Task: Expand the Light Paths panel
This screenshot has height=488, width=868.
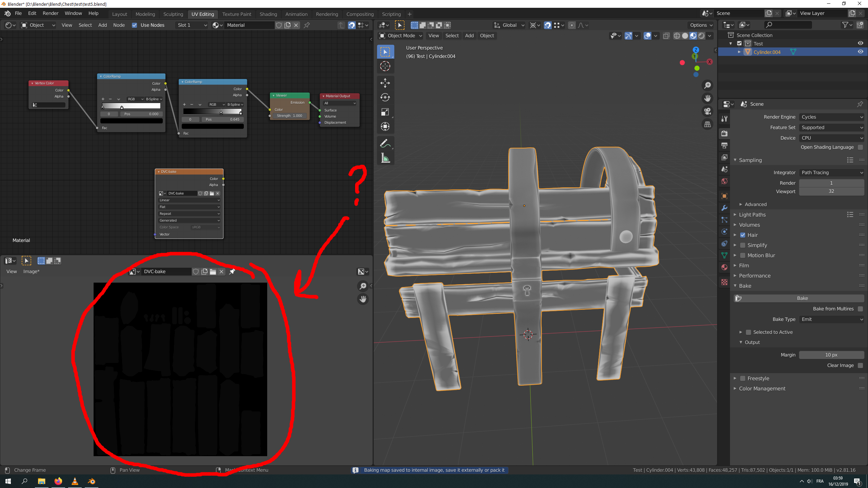Action: click(752, 215)
